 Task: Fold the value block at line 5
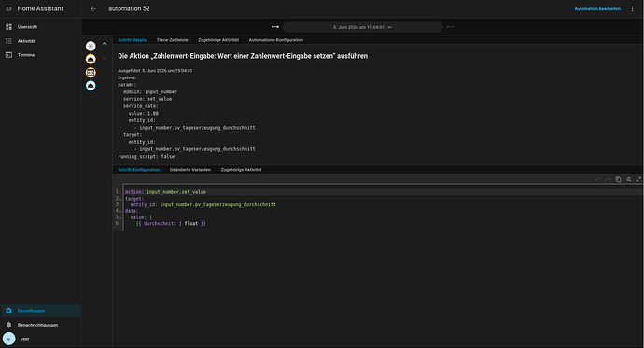[120, 217]
